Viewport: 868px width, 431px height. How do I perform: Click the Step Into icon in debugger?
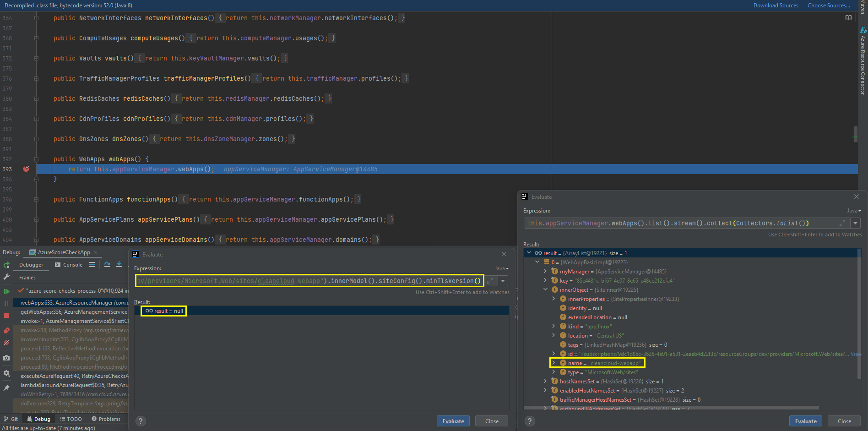click(119, 264)
